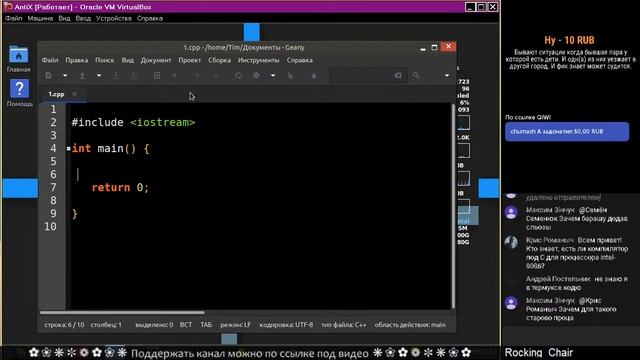Close the 1.cpp tab with its x
This screenshot has height=360, width=640.
coord(74,94)
